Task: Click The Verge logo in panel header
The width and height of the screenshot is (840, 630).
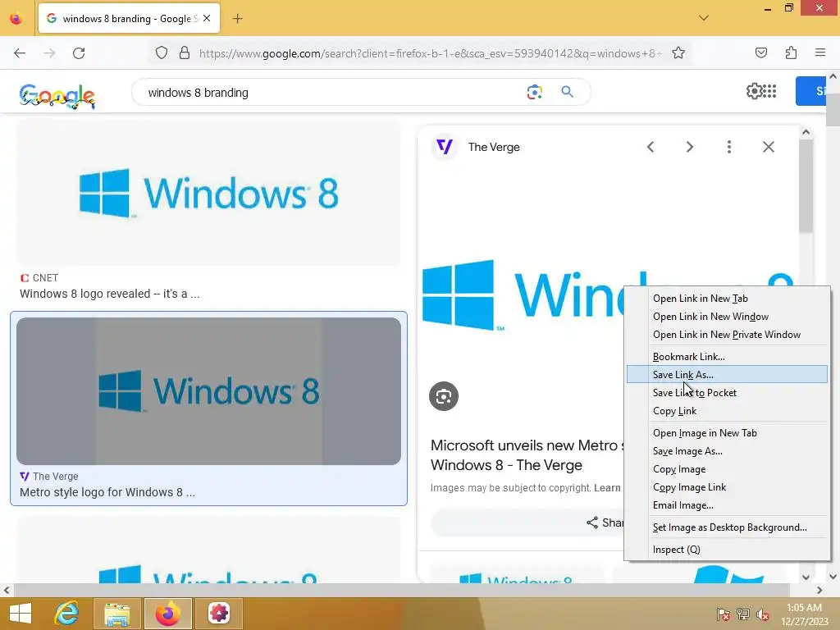Action: coord(445,146)
